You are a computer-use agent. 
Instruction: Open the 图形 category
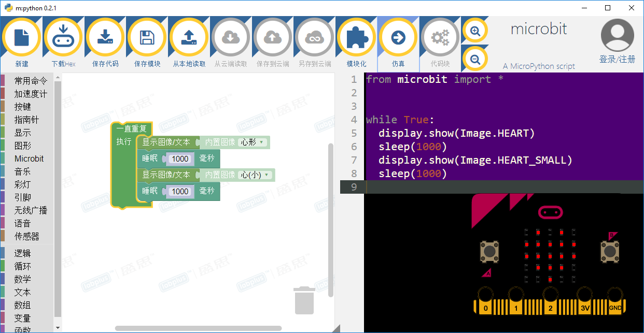coord(23,146)
